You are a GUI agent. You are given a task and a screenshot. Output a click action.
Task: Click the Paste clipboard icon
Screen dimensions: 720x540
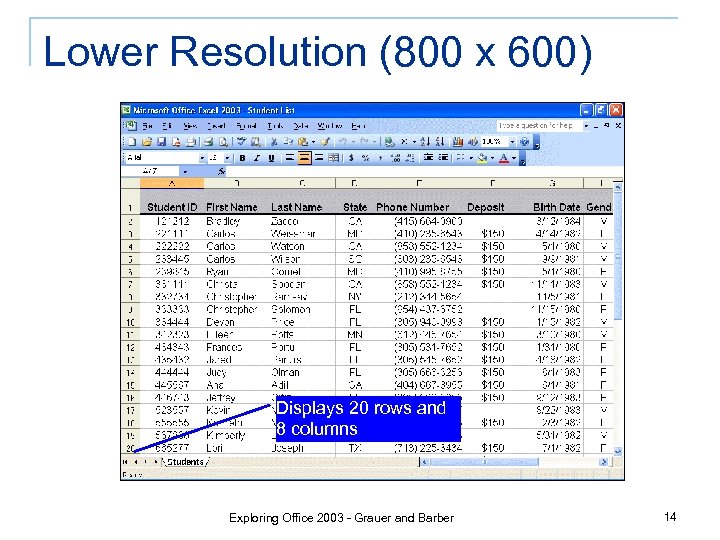pyautogui.click(x=303, y=142)
